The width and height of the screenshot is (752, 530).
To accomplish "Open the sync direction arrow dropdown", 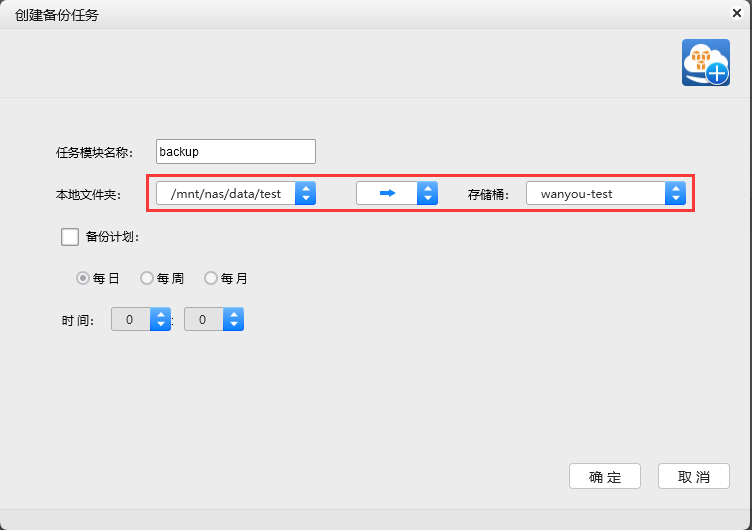I will pyautogui.click(x=427, y=193).
